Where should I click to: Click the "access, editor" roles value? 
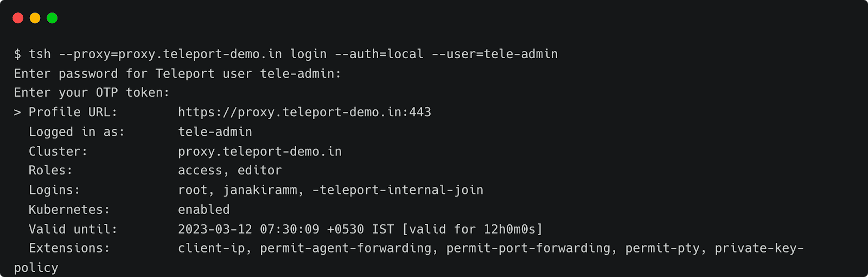coord(230,171)
